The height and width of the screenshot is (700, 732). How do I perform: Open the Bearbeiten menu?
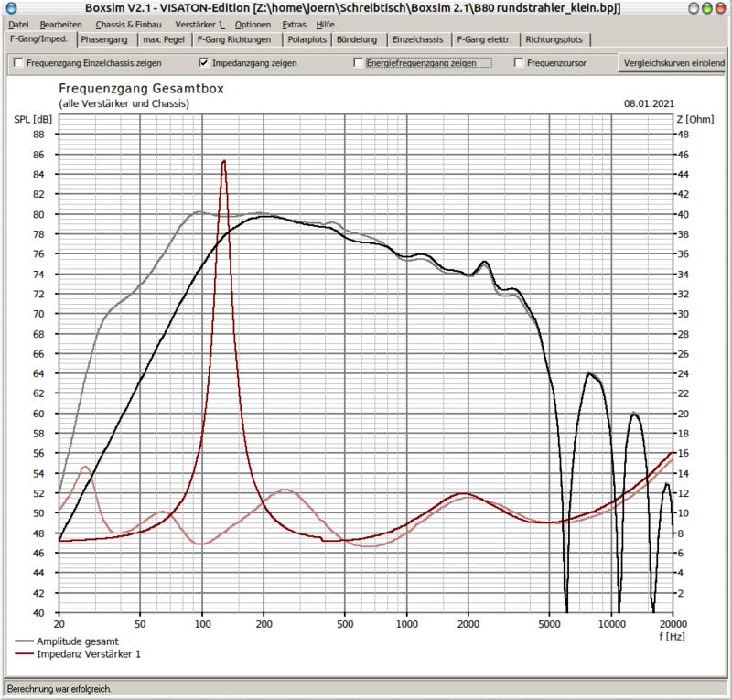(x=61, y=24)
